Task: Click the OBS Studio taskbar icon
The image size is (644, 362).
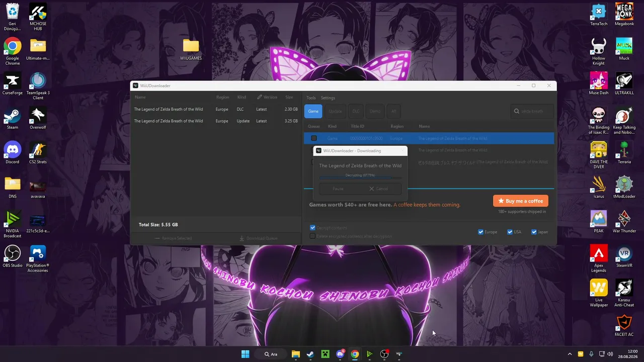Action: pos(384,354)
